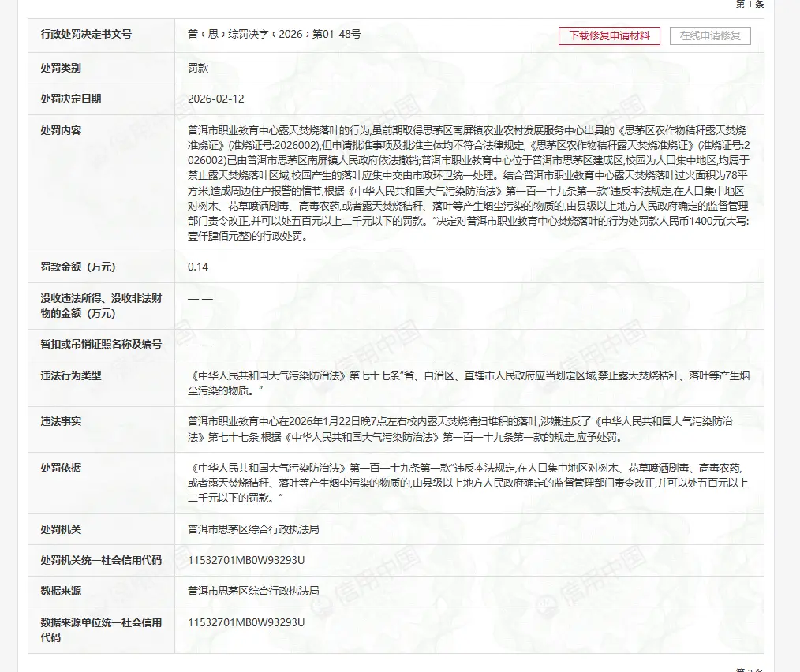Click the 违法行为类型 row label
Viewport: 800px width, 672px height.
click(x=71, y=376)
